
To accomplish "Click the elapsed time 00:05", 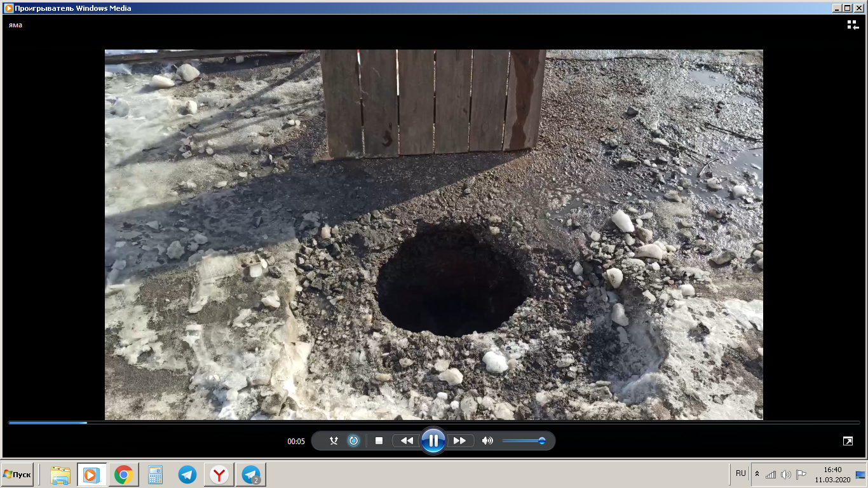I will pos(296,441).
